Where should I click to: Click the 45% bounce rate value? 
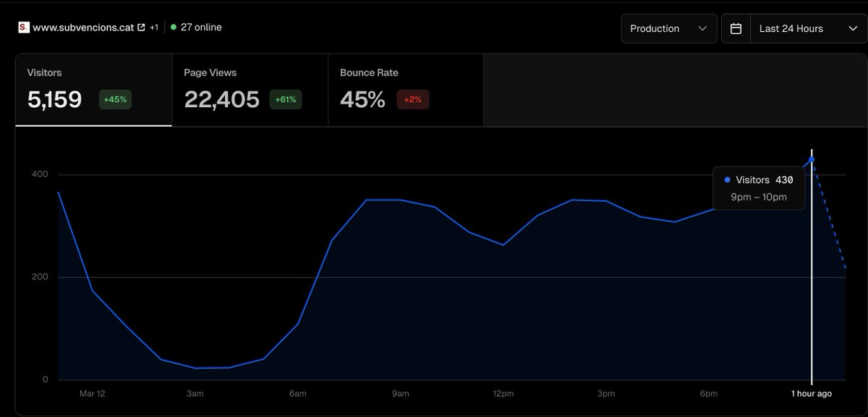coord(362,100)
